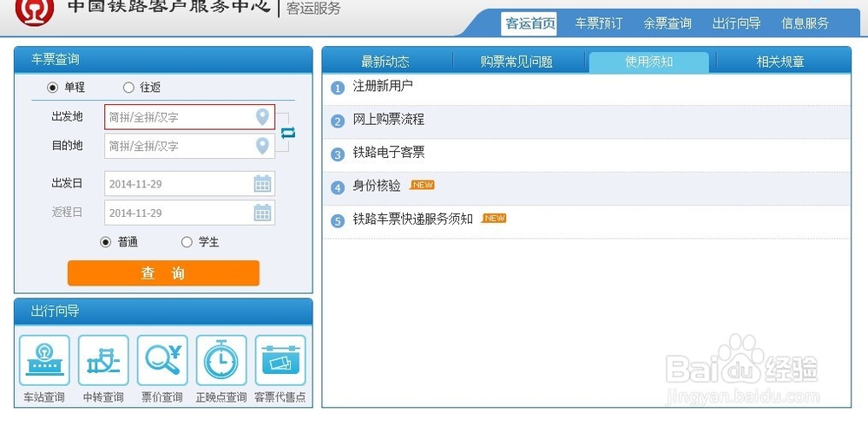Click the NEW badge beside 铁路车票快递服务须知
The width and height of the screenshot is (868, 426).
pyautogui.click(x=494, y=219)
